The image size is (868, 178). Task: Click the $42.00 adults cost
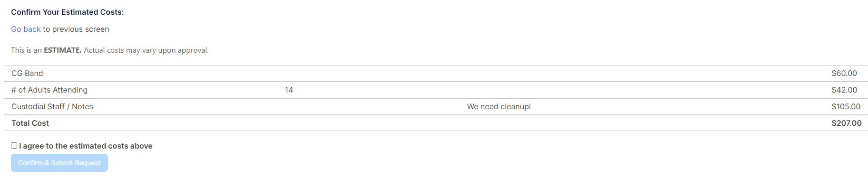(x=844, y=90)
